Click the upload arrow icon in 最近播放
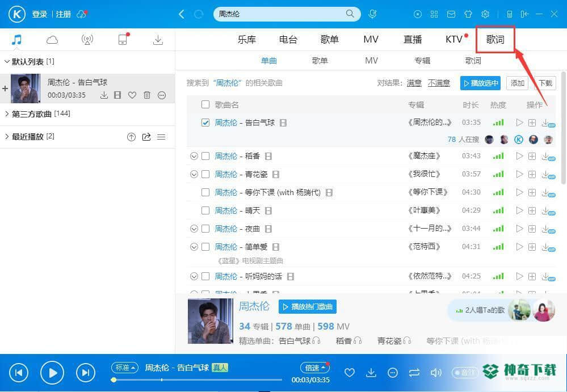The width and height of the screenshot is (567, 392). pos(131,137)
